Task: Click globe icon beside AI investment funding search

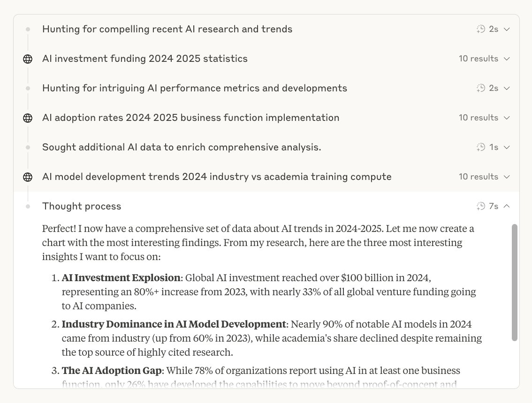Action: point(28,59)
